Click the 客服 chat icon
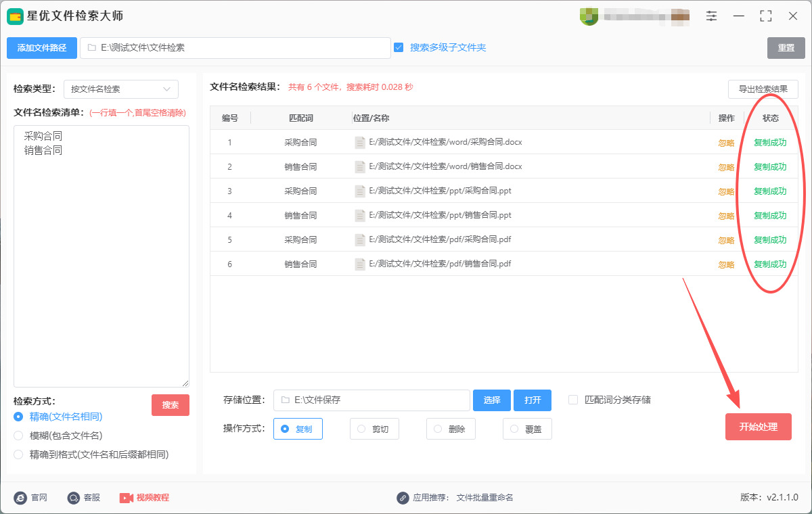This screenshot has width=812, height=514. [74, 498]
